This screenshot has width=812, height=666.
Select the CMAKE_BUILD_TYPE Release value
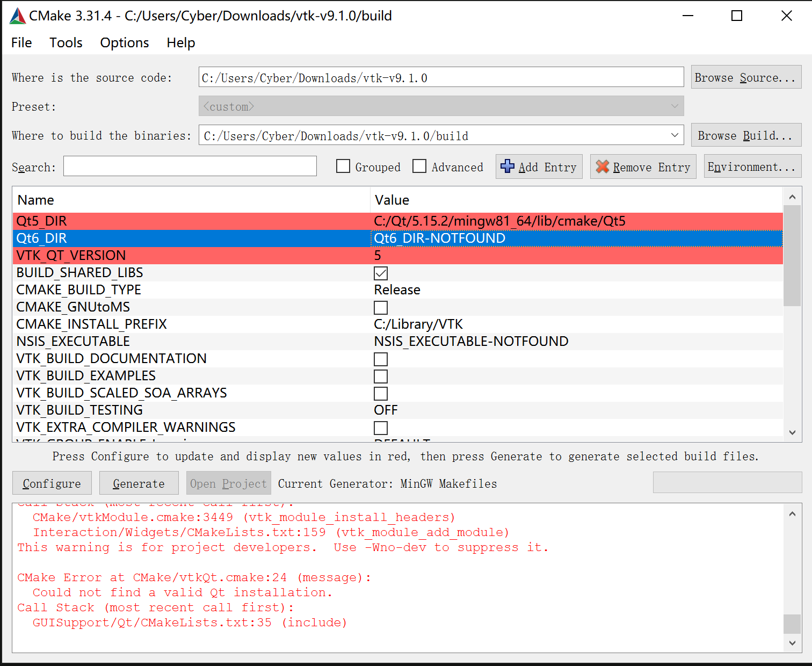coord(397,290)
